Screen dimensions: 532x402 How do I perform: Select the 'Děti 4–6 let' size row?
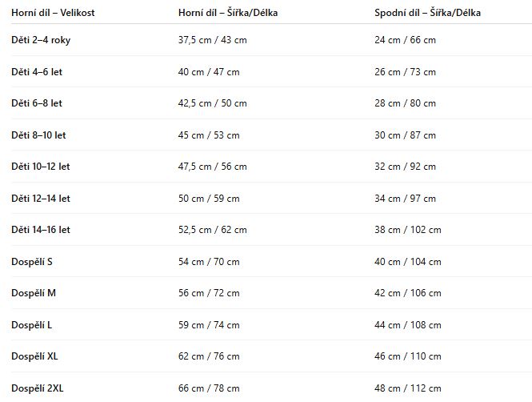tap(38, 72)
